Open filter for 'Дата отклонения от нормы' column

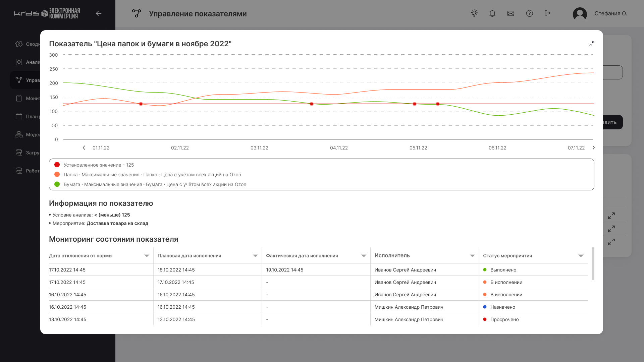pos(147,255)
